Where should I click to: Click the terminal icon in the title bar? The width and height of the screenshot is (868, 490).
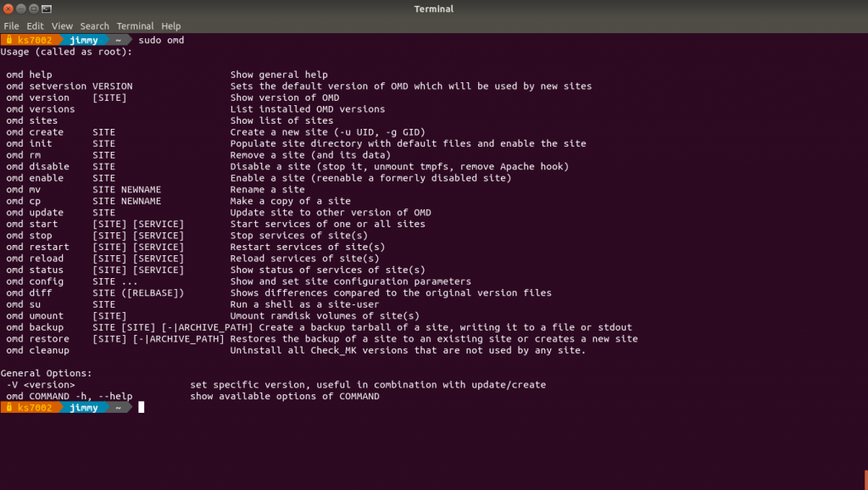pos(47,8)
